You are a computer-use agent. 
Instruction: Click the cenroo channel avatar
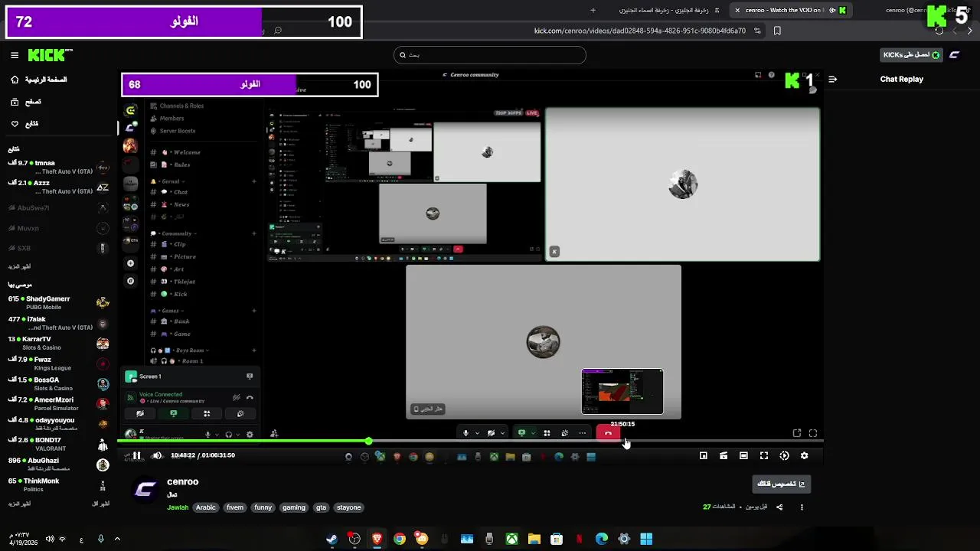click(x=145, y=490)
